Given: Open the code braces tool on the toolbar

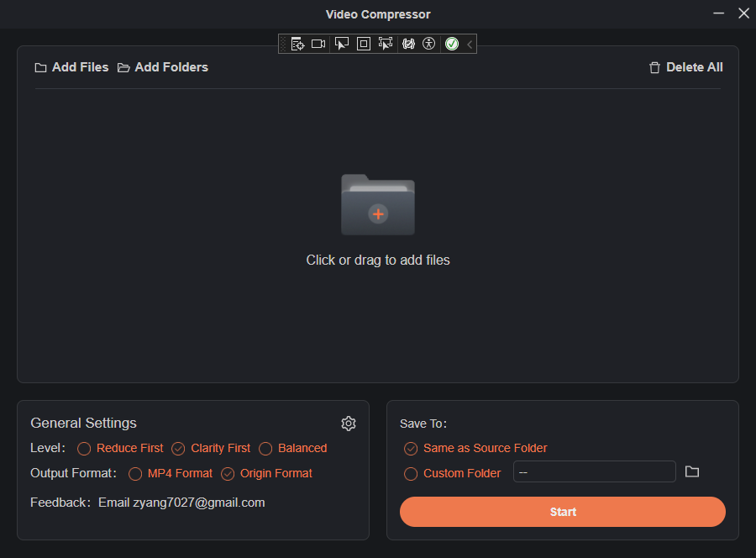Looking at the screenshot, I should coord(408,43).
